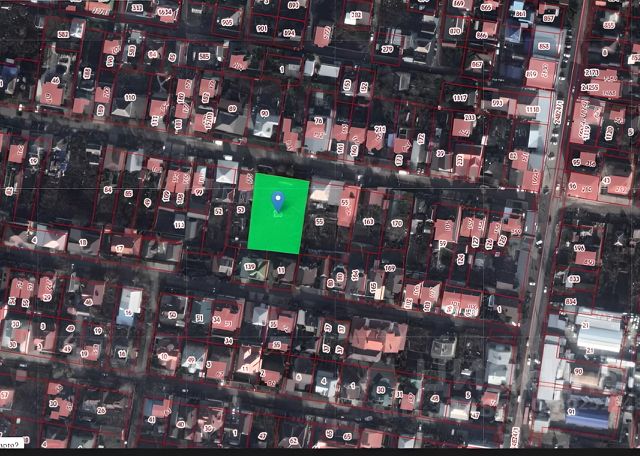Select parcel labeled 582
640x456 pixels.
click(63, 35)
